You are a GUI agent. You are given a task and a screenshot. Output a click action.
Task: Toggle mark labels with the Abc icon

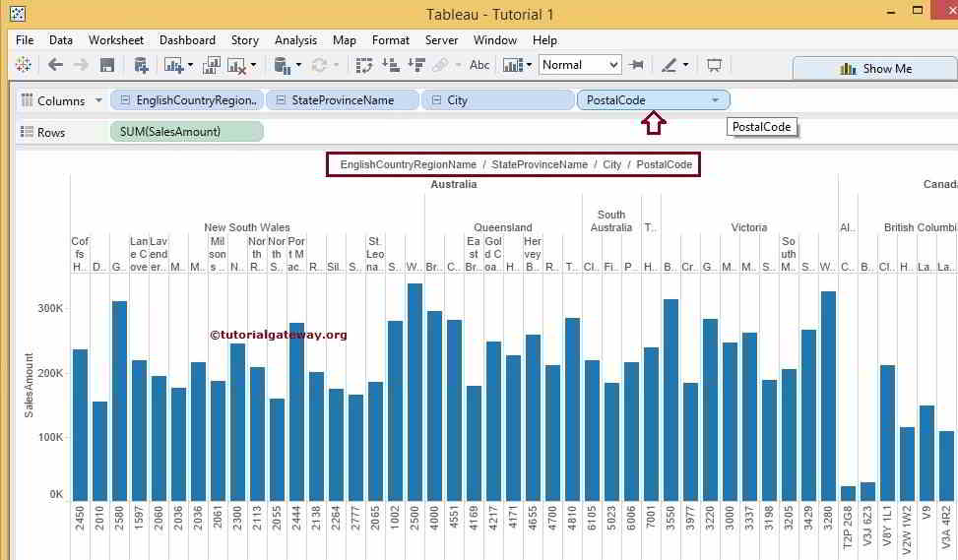point(479,65)
